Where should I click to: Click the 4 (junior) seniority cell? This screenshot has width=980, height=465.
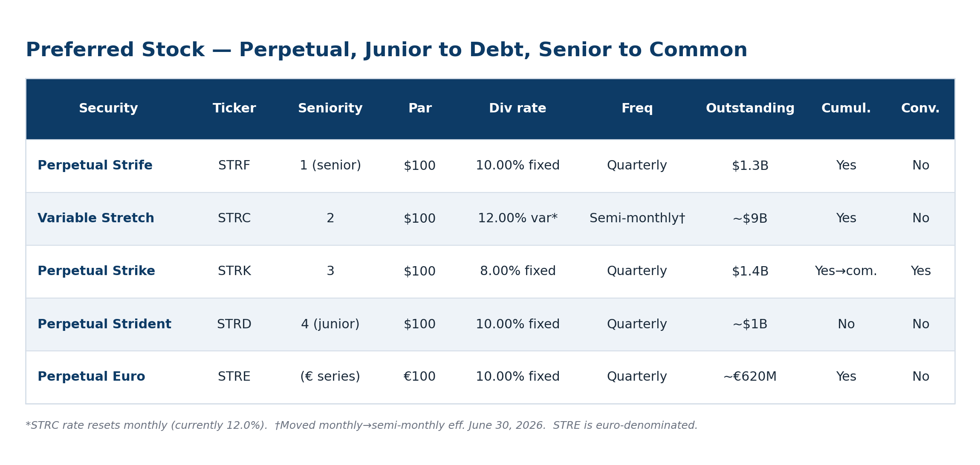[x=330, y=324]
